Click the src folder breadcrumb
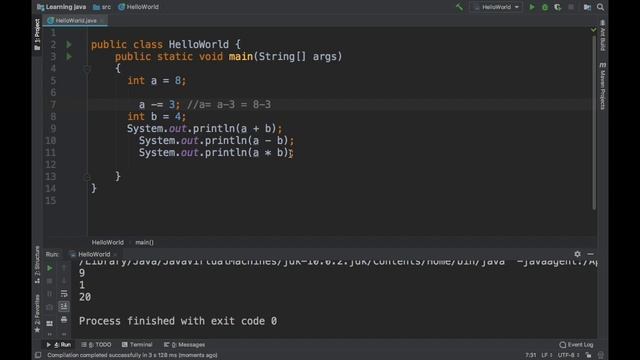 coord(102,7)
